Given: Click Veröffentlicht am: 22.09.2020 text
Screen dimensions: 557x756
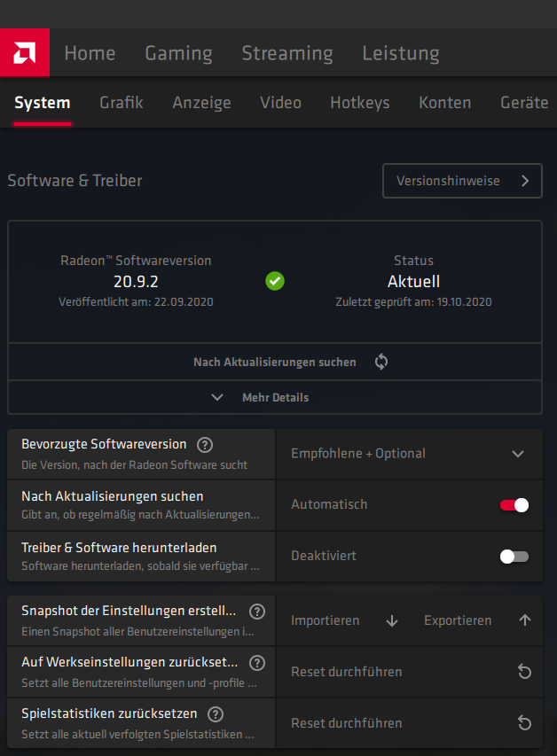Looking at the screenshot, I should [136, 302].
